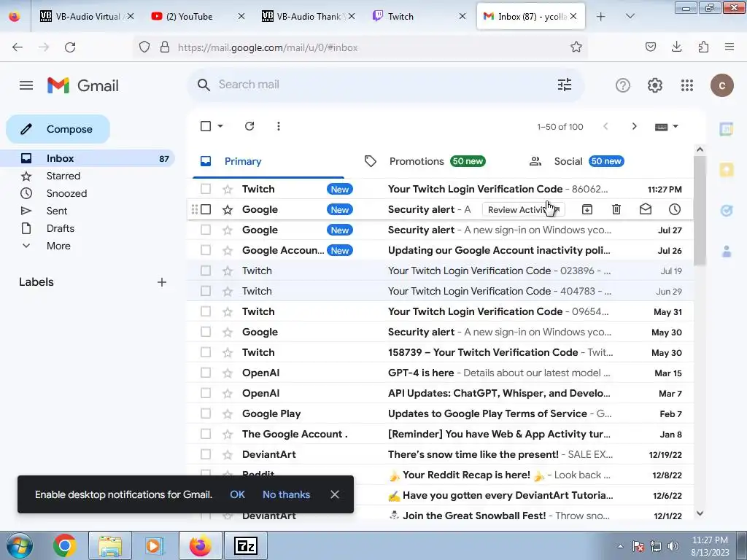Open Google Contacts side panel icon
The height and width of the screenshot is (560, 747).
pos(726,251)
